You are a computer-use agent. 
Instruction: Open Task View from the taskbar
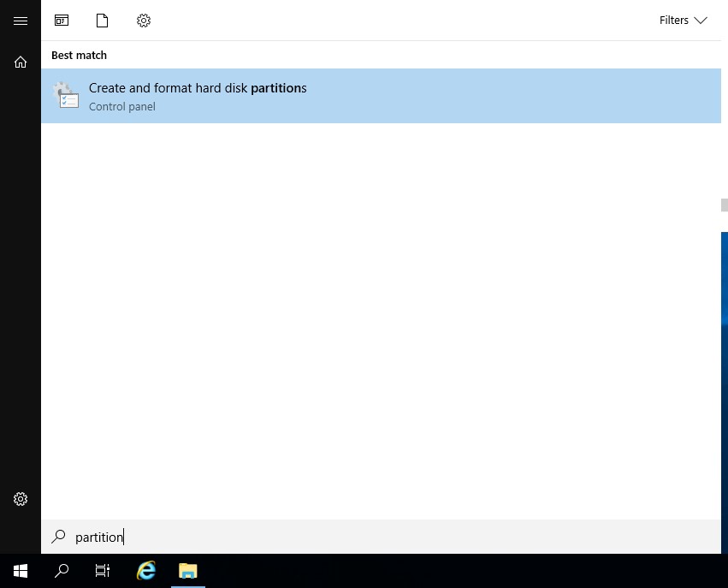click(x=102, y=571)
